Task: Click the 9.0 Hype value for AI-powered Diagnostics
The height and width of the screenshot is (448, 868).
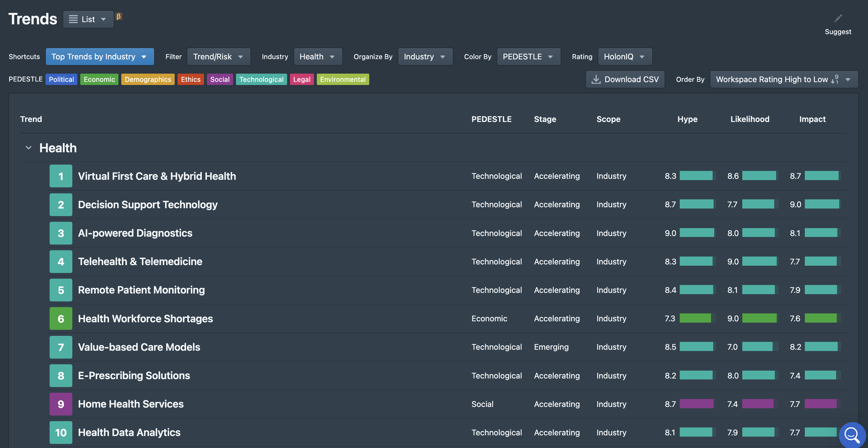Action: pyautogui.click(x=670, y=233)
